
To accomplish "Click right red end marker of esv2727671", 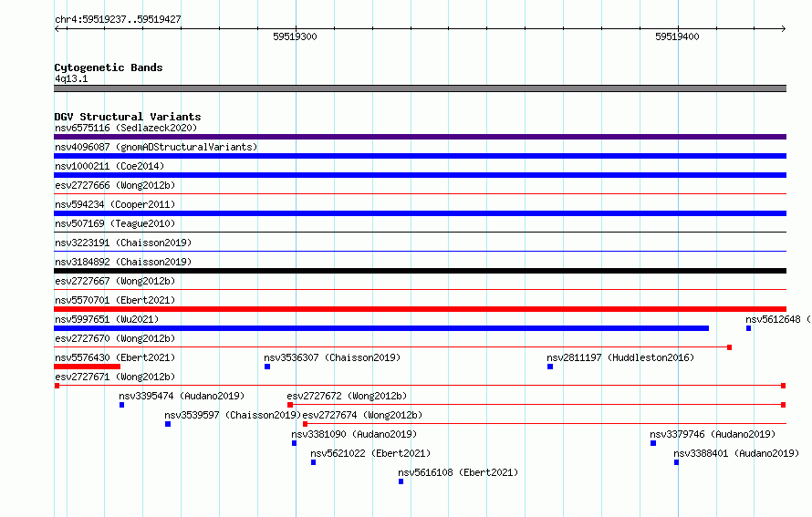I will (784, 386).
